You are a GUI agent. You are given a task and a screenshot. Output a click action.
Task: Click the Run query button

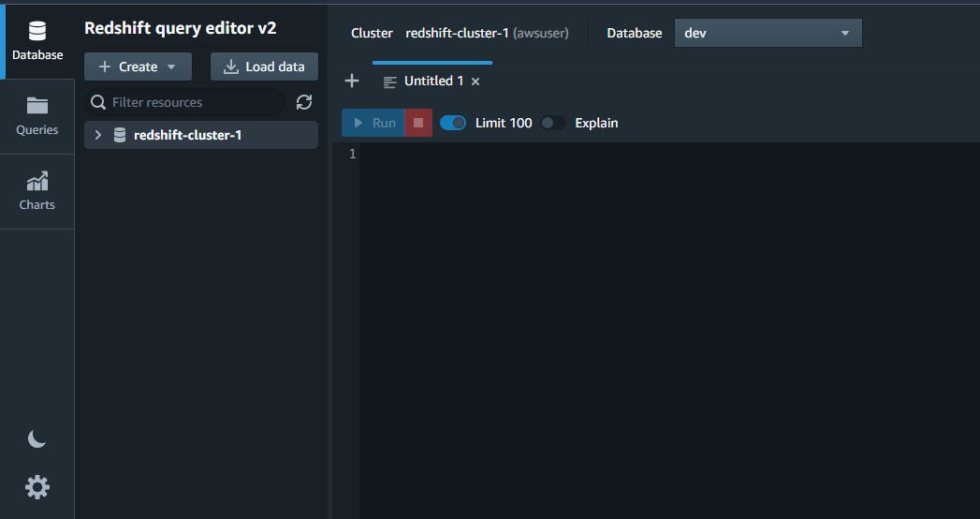click(373, 123)
